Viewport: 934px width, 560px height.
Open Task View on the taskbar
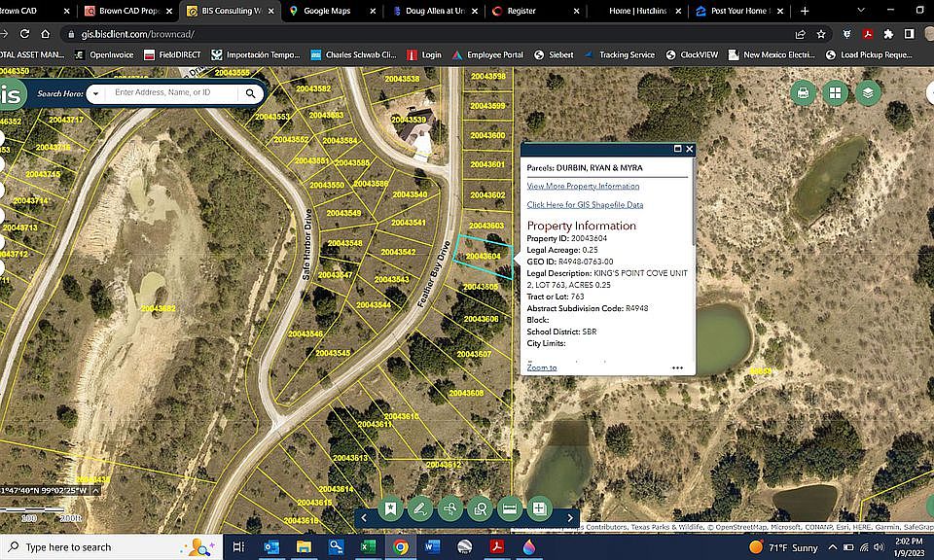coord(238,547)
